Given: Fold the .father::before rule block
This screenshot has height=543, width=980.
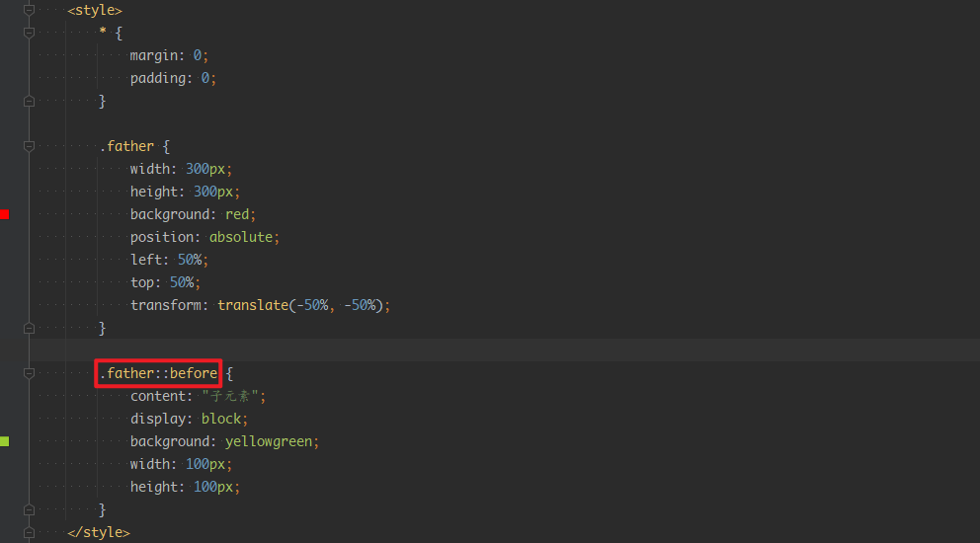Looking at the screenshot, I should [x=29, y=373].
